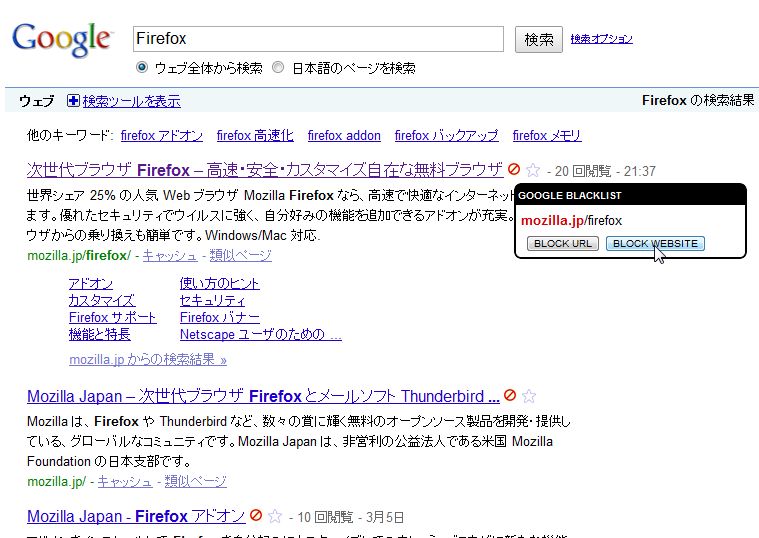
Task: Click the ウェブ label in the results bar
Action: coord(37,101)
